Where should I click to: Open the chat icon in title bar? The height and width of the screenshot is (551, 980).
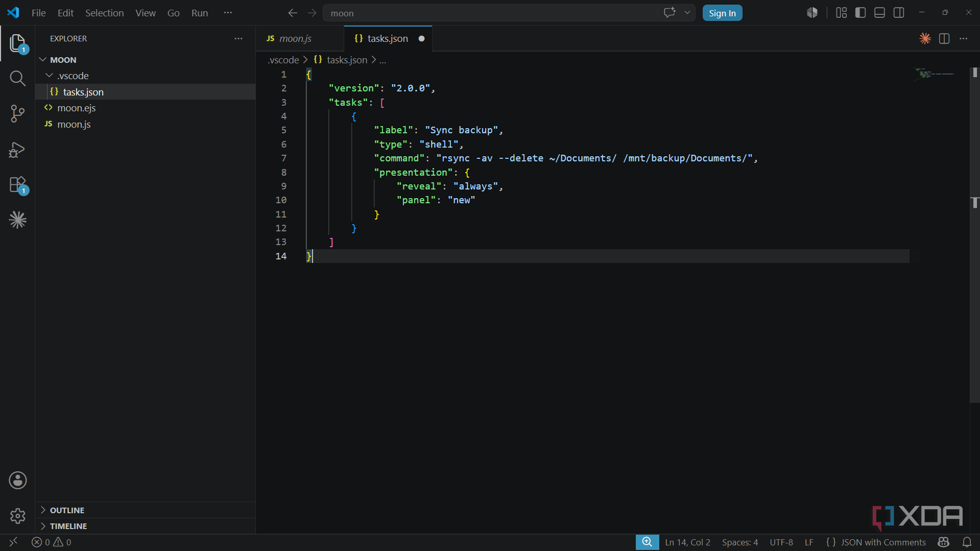pyautogui.click(x=670, y=13)
